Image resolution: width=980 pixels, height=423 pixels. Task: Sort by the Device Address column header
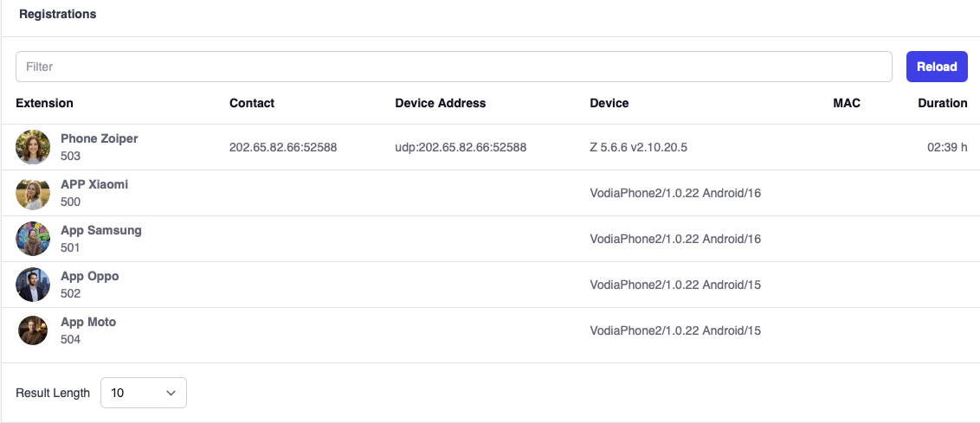[440, 103]
